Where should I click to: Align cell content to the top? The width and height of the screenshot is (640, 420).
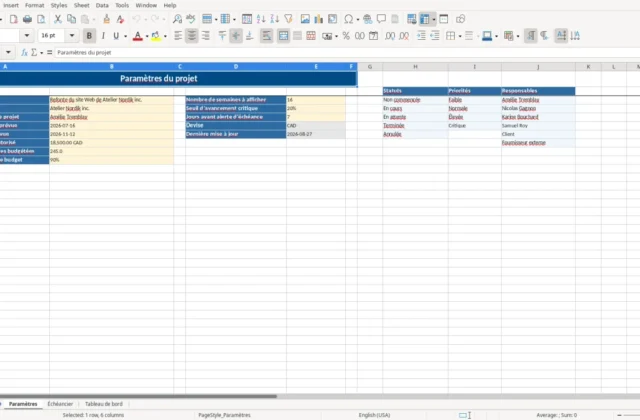point(222,36)
